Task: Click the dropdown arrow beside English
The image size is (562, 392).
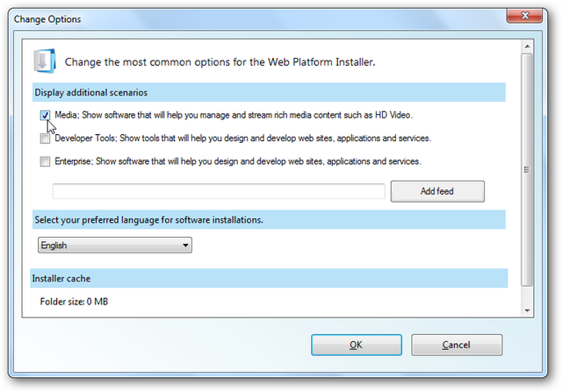Action: tap(185, 245)
